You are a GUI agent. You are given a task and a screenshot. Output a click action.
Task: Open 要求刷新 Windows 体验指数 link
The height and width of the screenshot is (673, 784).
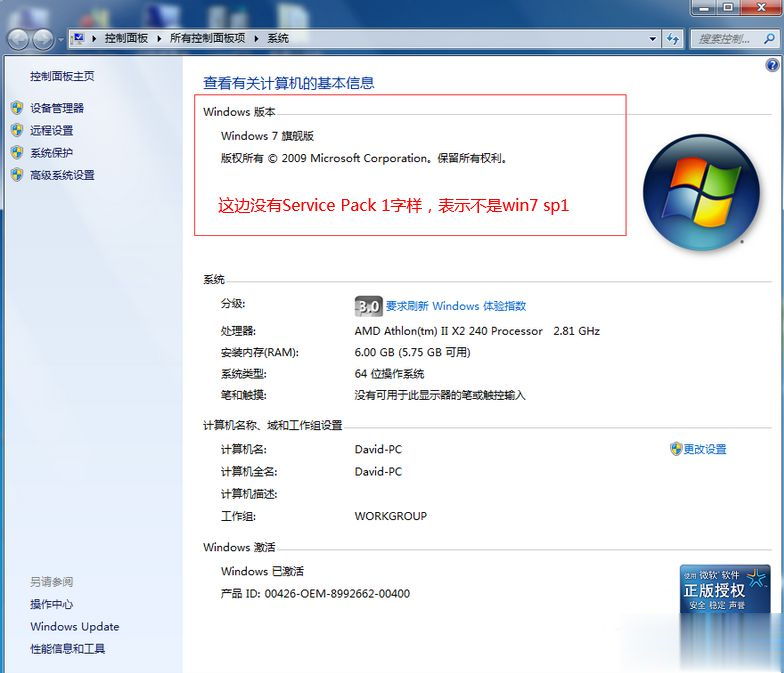tap(456, 306)
